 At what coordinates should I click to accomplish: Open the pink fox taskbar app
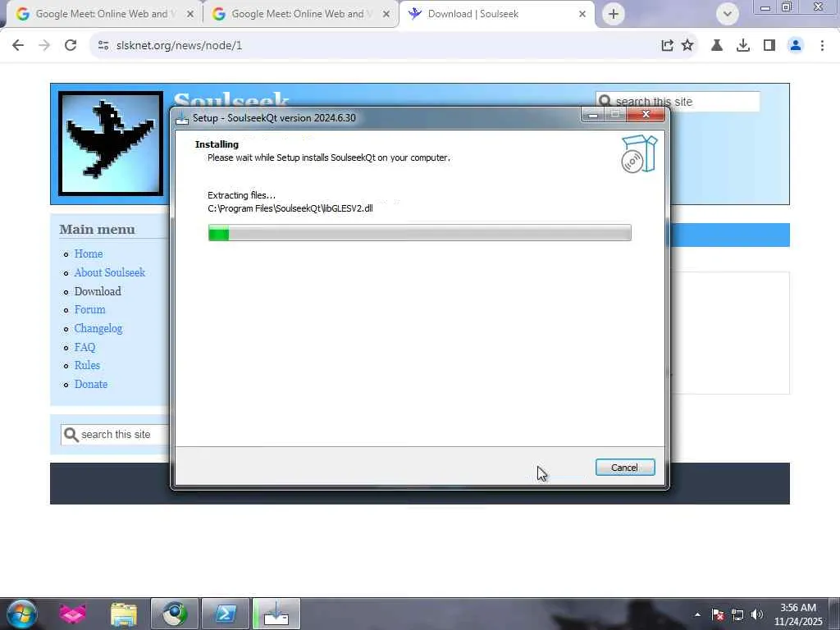point(73,614)
